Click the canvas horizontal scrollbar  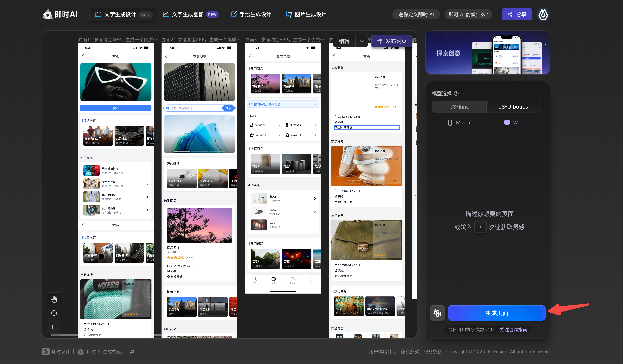coord(106,335)
